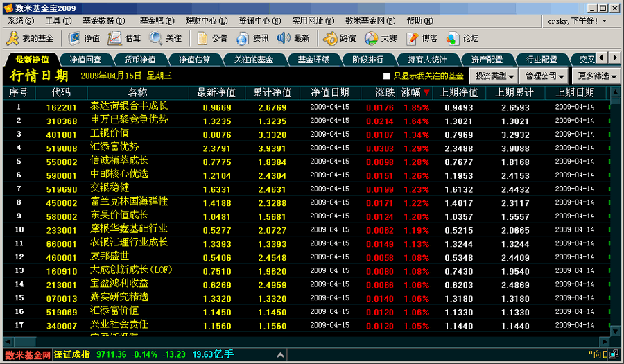Screen dimensions: 624x364
Task: Open the 实用网址 menu
Action: [x=313, y=21]
